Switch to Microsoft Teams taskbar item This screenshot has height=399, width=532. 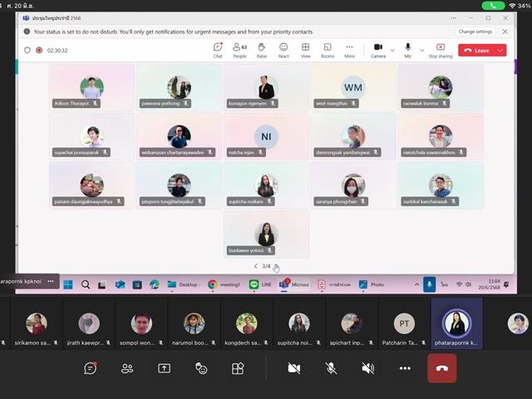(294, 284)
